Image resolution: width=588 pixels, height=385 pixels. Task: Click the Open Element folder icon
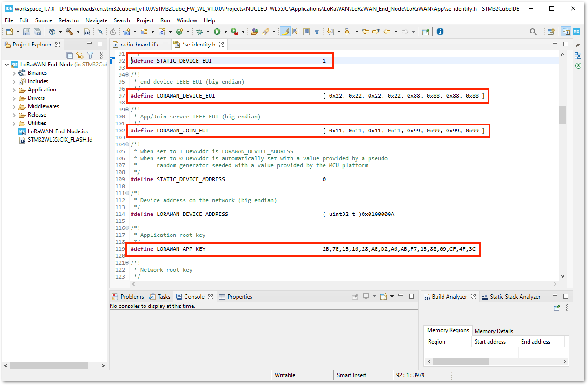click(x=254, y=32)
